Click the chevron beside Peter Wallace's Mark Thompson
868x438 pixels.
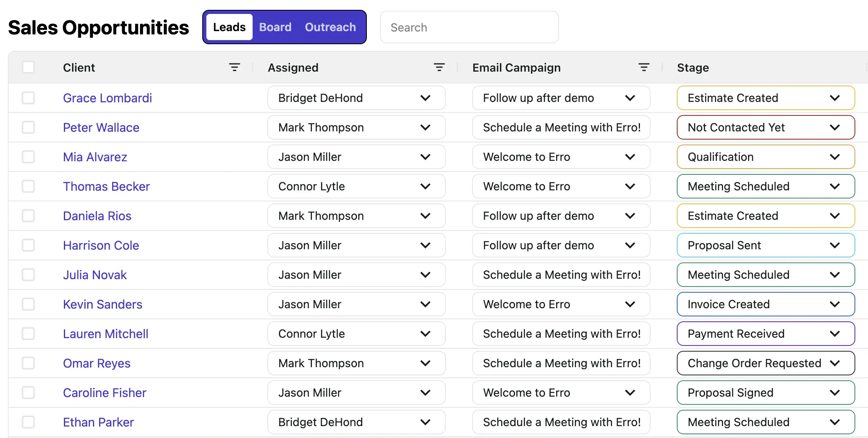(x=425, y=128)
